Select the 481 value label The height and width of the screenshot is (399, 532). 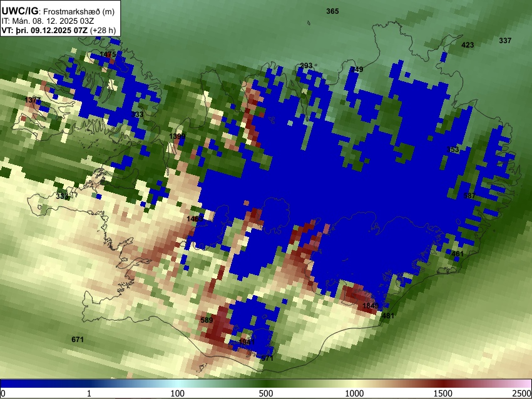point(388,316)
